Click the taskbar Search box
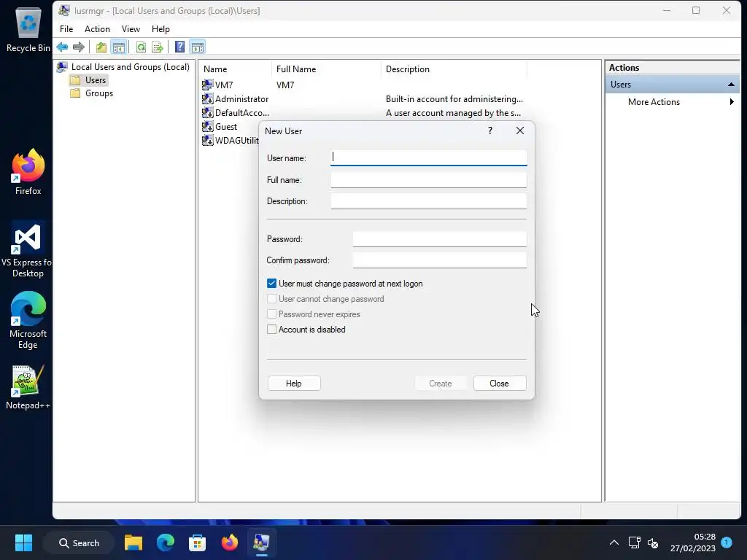 (79, 542)
